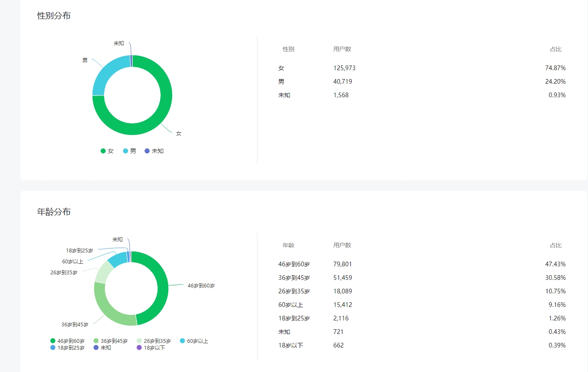
Task: Toggle 18岁到25岁 legend item in age chart
Action: (x=68, y=347)
